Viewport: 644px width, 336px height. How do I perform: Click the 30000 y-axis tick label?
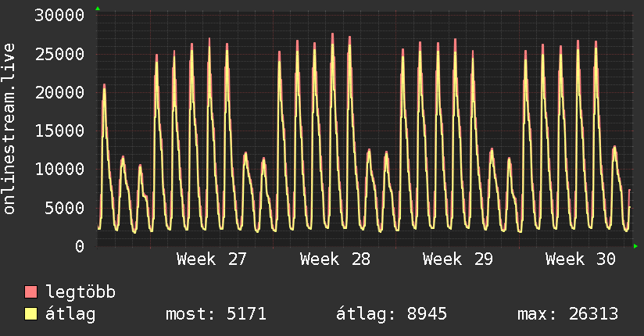click(59, 16)
